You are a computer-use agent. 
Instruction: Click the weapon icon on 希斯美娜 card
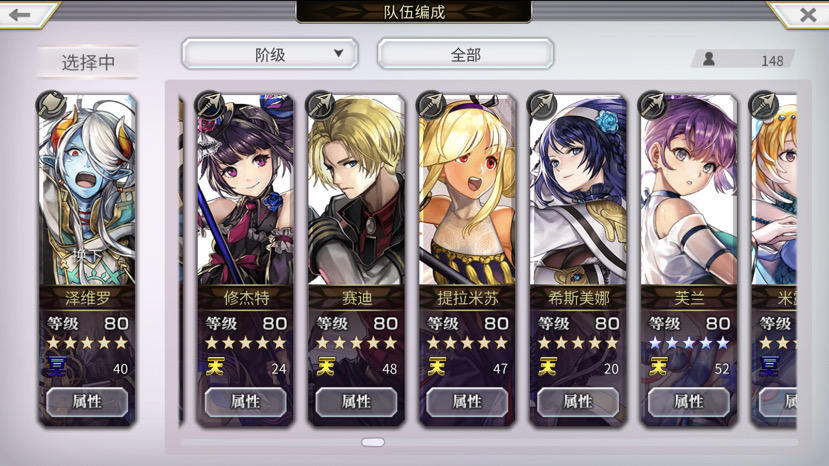click(542, 104)
